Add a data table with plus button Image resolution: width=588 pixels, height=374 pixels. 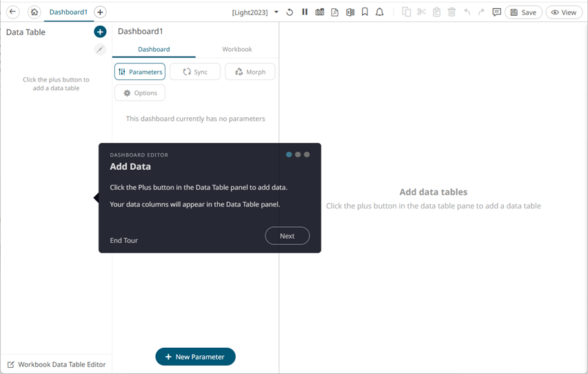100,32
